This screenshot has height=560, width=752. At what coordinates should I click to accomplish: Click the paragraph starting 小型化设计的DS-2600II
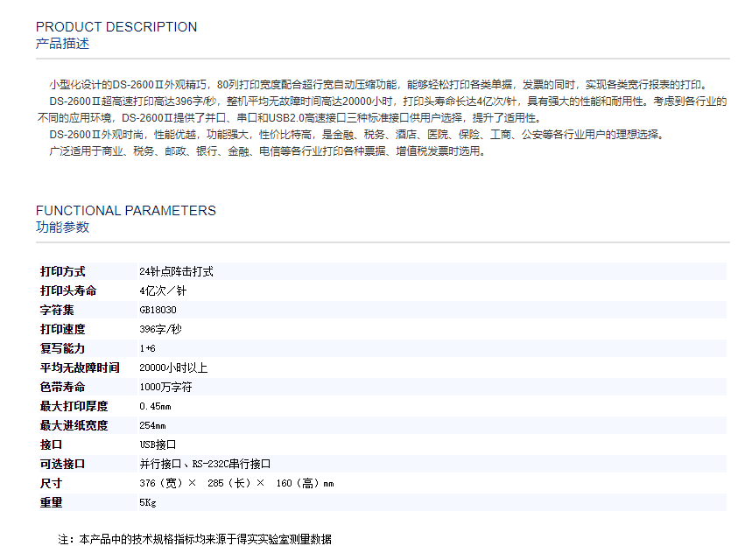pos(378,85)
